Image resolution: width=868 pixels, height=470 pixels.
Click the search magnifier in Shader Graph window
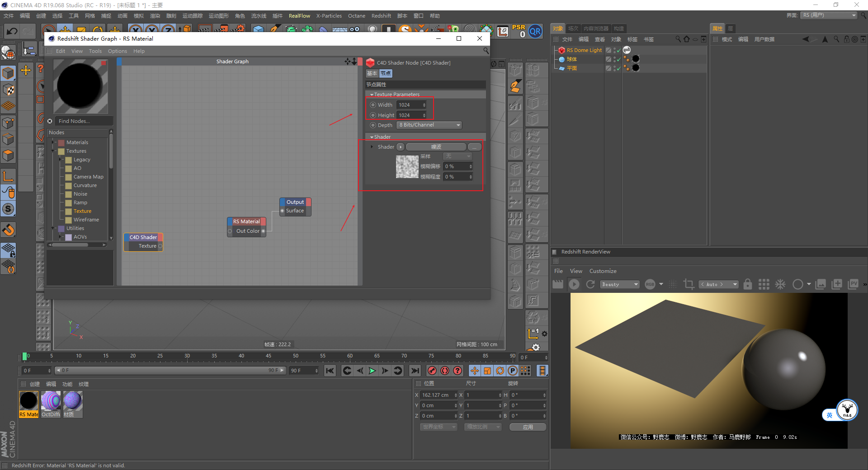click(486, 51)
